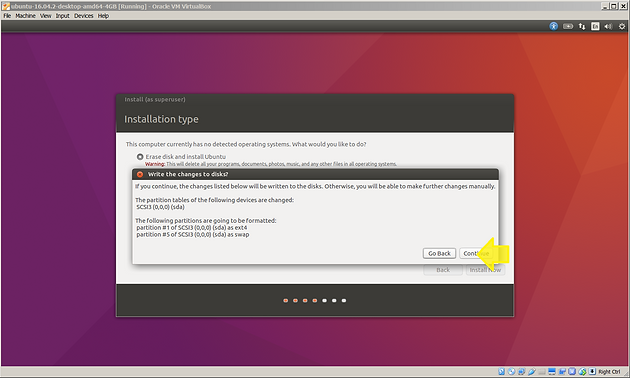Click the USB devices status icon

pos(532,372)
